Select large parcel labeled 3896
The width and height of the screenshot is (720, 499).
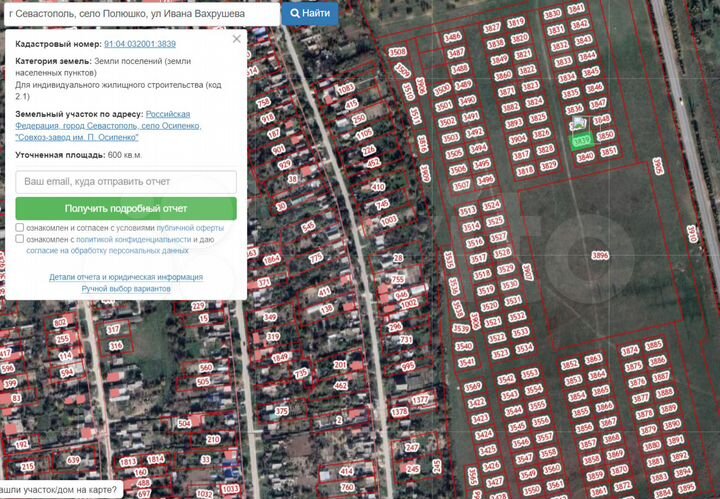[600, 255]
